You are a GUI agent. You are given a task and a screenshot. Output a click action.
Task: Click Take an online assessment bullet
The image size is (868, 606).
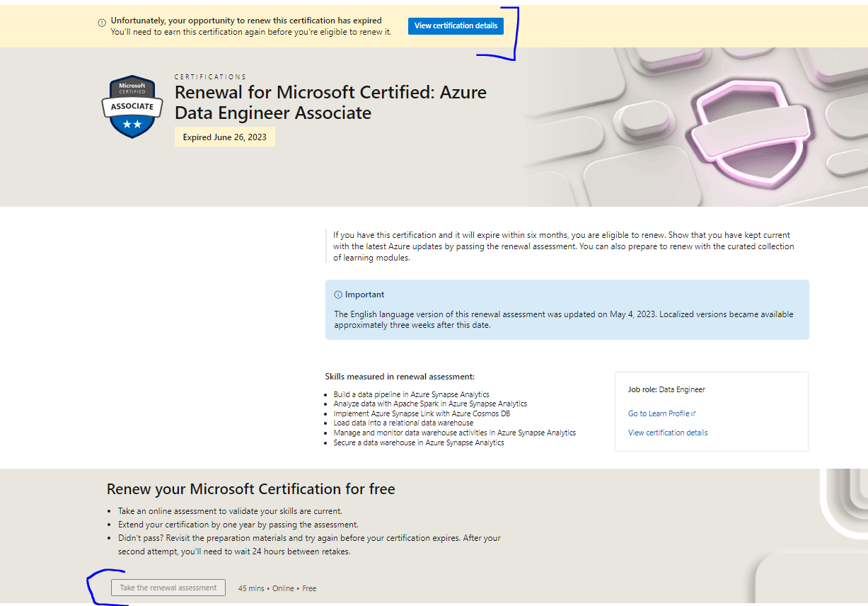[230, 511]
